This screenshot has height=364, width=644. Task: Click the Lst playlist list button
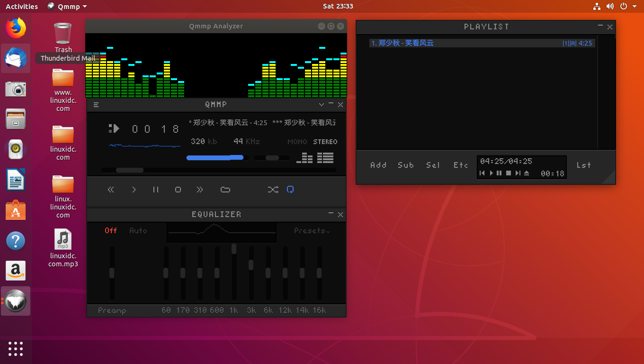tap(583, 165)
